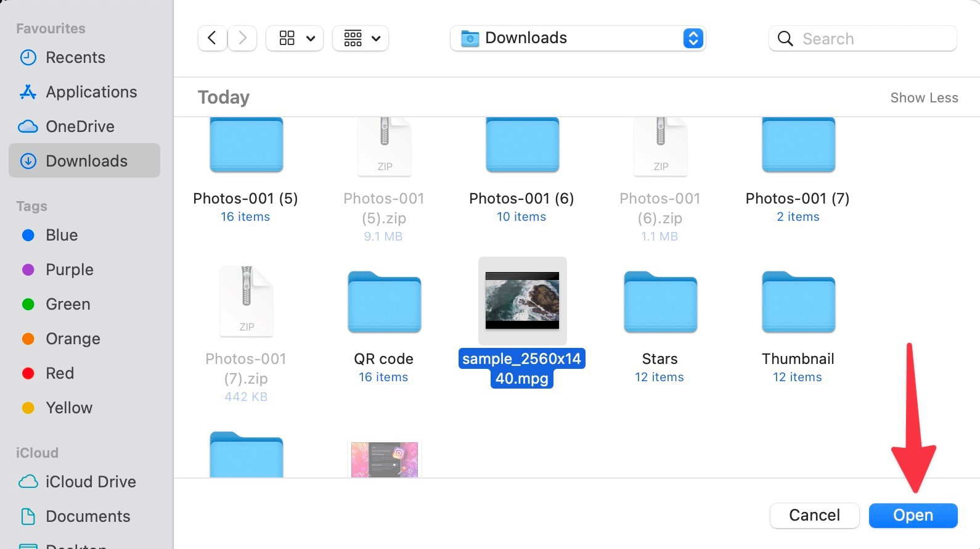Go back with the left chevron button
The width and height of the screenshot is (980, 549).
coord(212,38)
